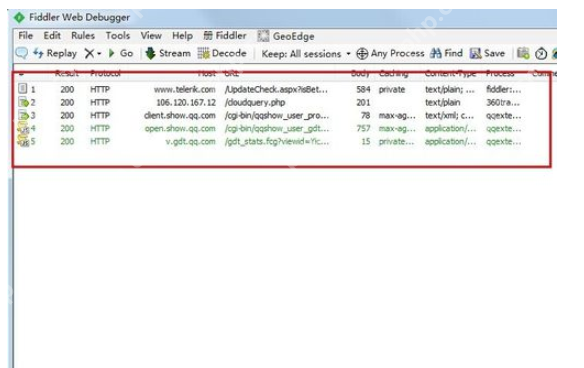The image size is (584, 368).
Task: Toggle Stream mode in the toolbar
Action: (168, 53)
